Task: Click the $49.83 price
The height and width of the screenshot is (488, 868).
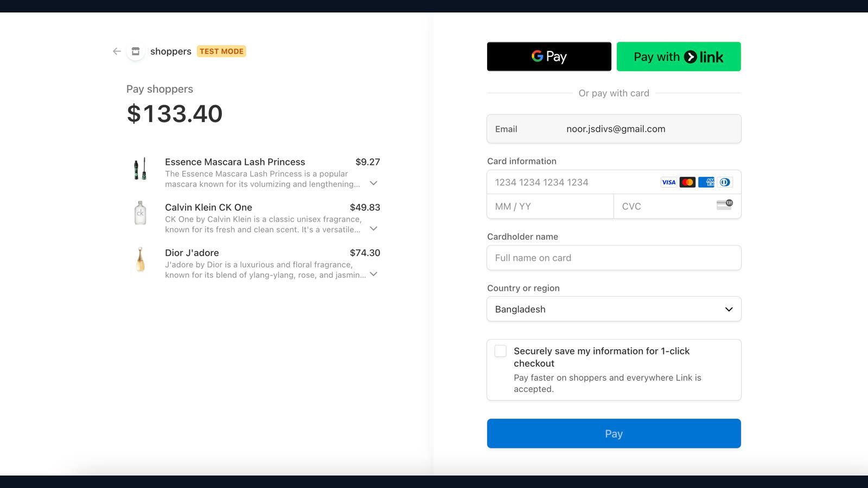Action: tap(365, 208)
